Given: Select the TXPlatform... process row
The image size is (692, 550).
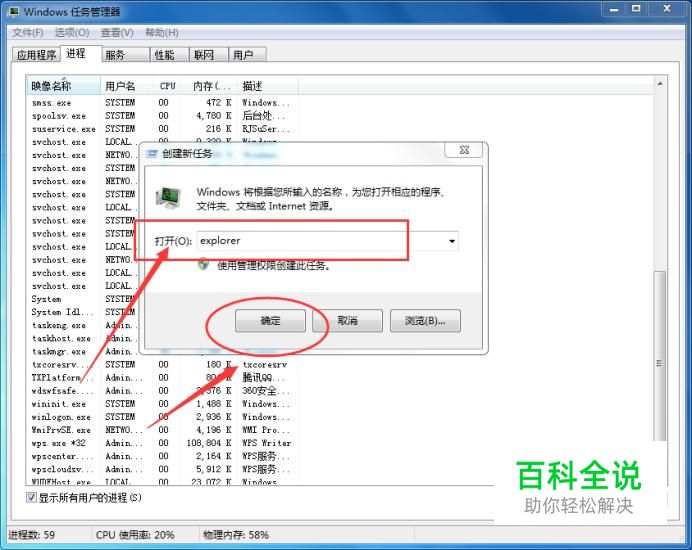Looking at the screenshot, I should [162, 378].
